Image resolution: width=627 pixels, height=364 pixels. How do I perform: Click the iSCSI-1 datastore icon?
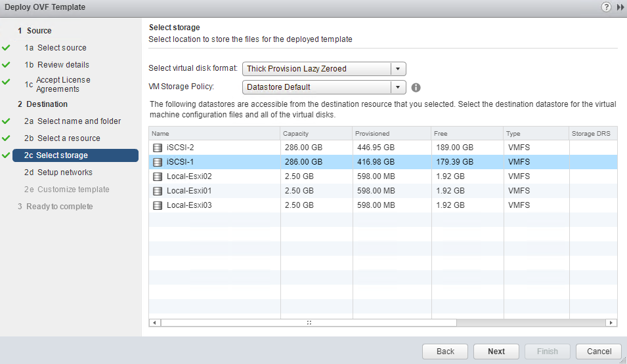[158, 162]
